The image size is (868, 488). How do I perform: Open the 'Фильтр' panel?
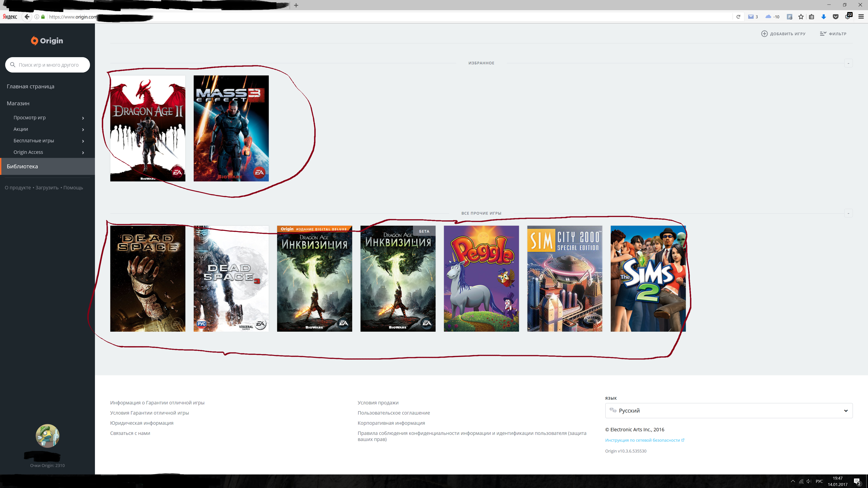tap(833, 34)
